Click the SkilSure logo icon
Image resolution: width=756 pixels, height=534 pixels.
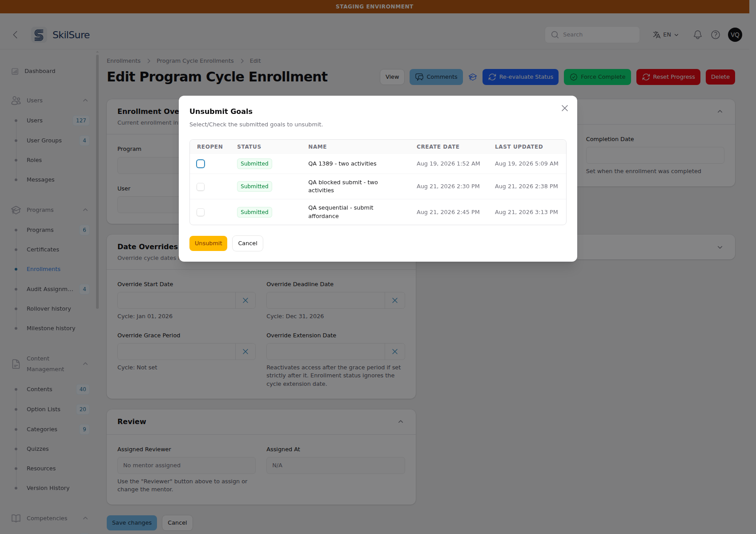[x=39, y=35]
